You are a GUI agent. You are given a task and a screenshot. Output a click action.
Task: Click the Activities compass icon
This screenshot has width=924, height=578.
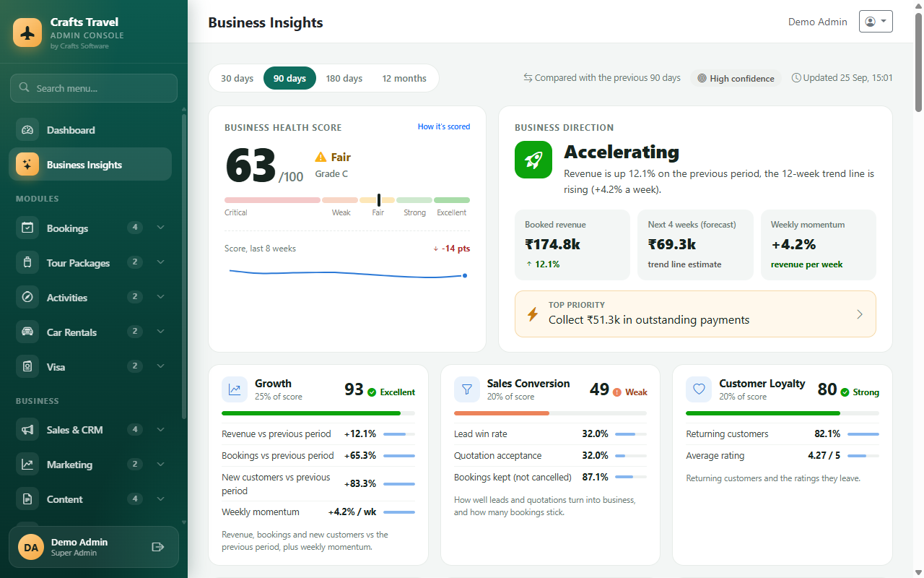(27, 298)
